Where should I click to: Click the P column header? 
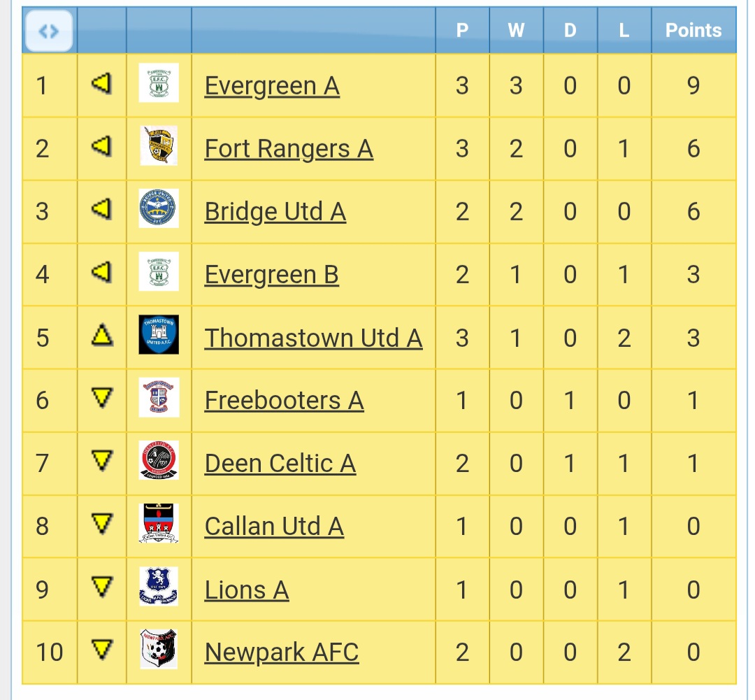(x=462, y=31)
